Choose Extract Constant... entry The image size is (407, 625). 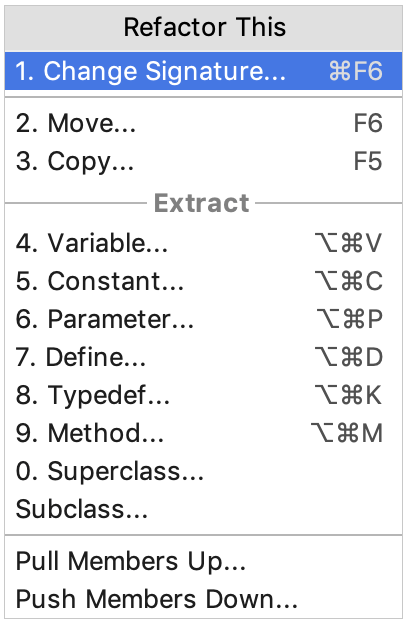tap(203, 281)
